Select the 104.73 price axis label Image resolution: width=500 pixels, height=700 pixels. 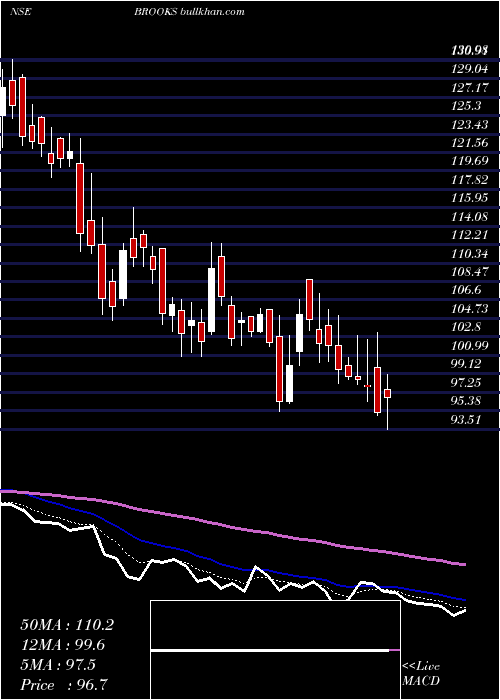[x=470, y=308]
